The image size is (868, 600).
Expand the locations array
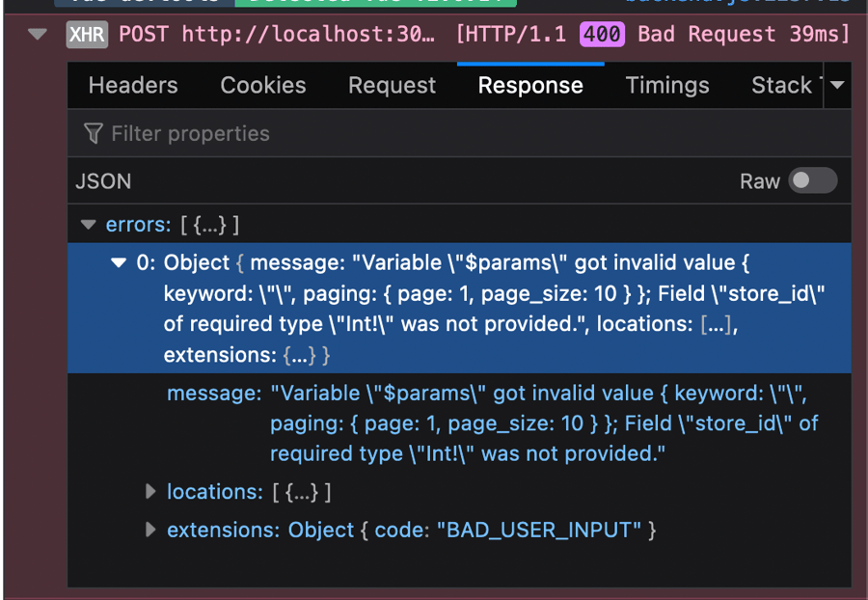pos(150,492)
